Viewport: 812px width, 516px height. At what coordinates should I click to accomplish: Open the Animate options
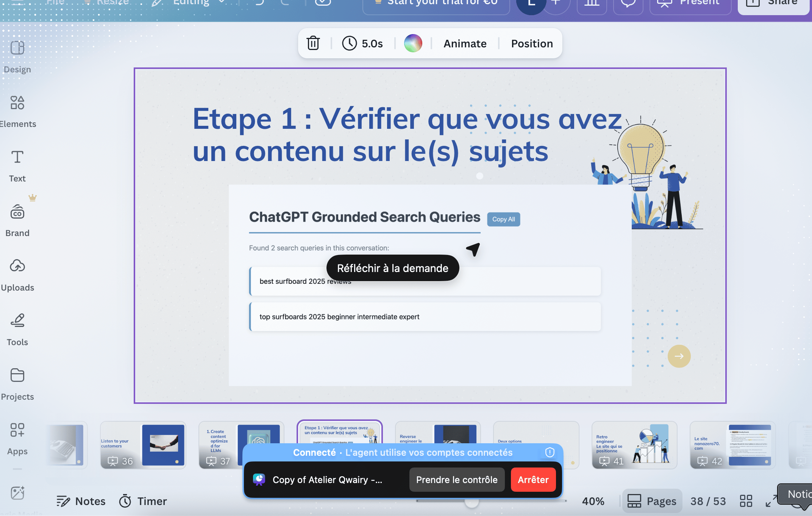(x=465, y=43)
